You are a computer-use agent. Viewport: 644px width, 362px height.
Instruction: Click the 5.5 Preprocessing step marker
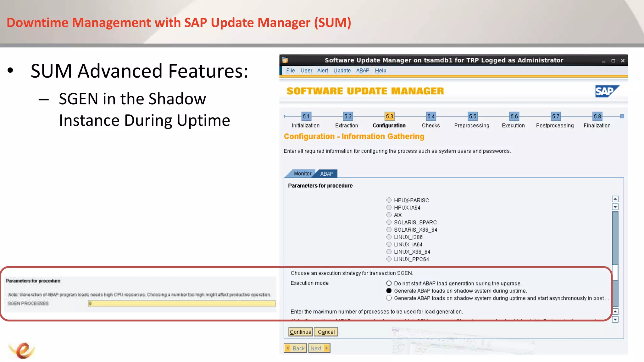point(473,116)
